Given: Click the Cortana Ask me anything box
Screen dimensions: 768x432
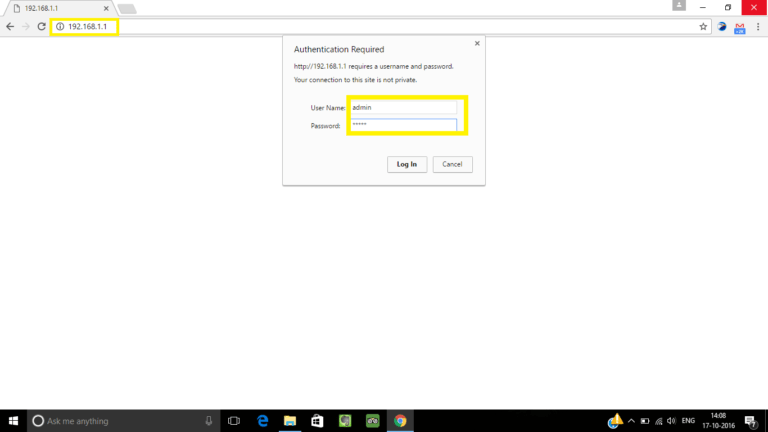Looking at the screenshot, I should pyautogui.click(x=122, y=421).
